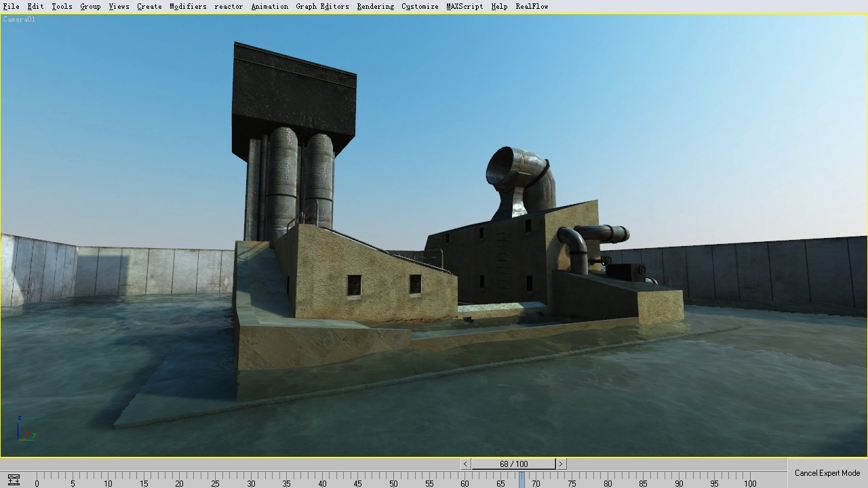Click the 68 / 100 time slider handle
Viewport: 868px width, 488px height.
click(x=513, y=464)
